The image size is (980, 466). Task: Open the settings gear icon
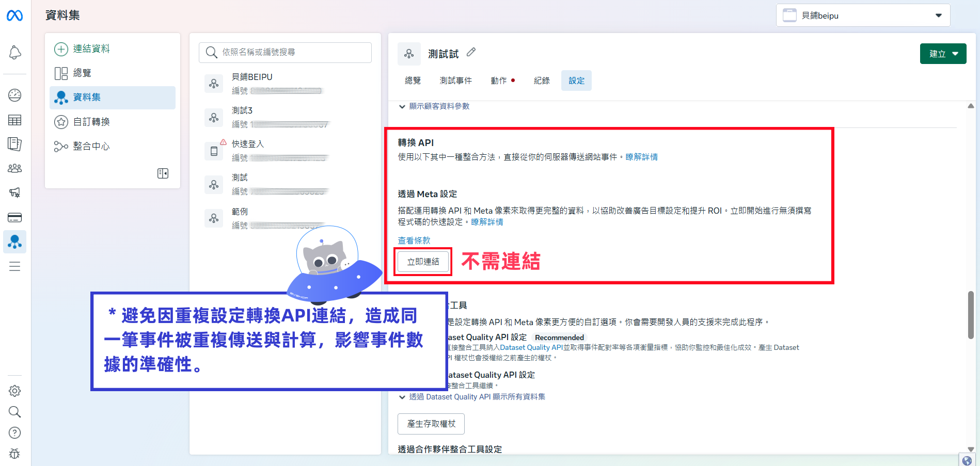(x=15, y=391)
